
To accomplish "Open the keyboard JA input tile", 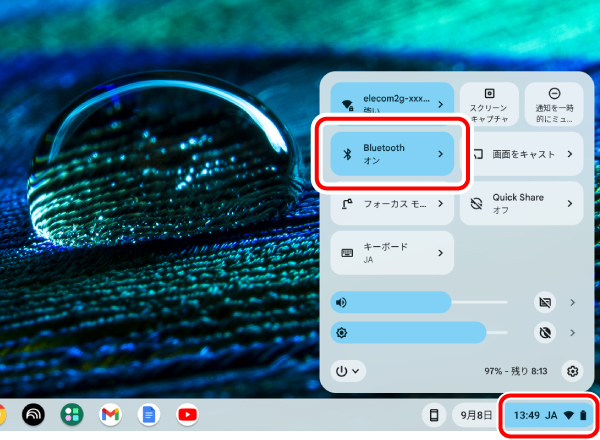I will pos(392,252).
